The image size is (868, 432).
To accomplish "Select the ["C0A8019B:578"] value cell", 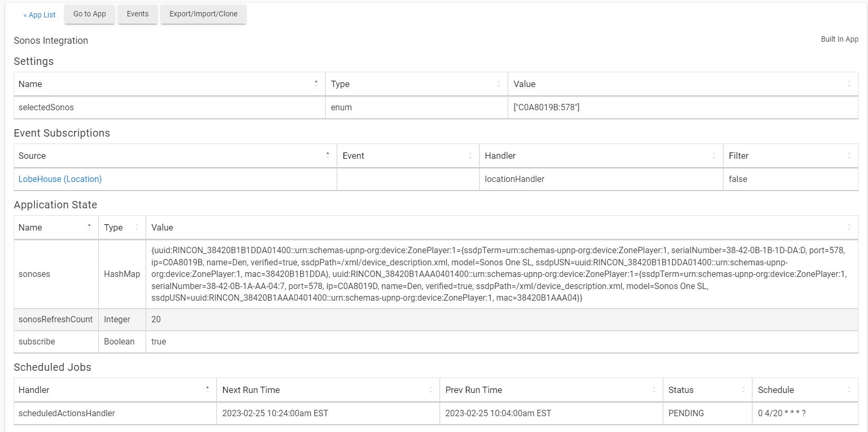I will (x=683, y=107).
